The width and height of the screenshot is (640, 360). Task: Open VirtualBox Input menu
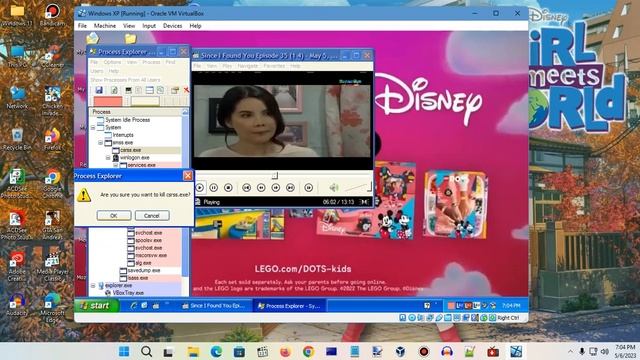pos(149,26)
